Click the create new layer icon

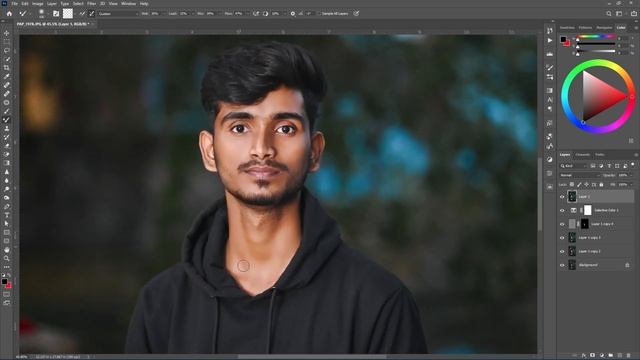(x=620, y=356)
